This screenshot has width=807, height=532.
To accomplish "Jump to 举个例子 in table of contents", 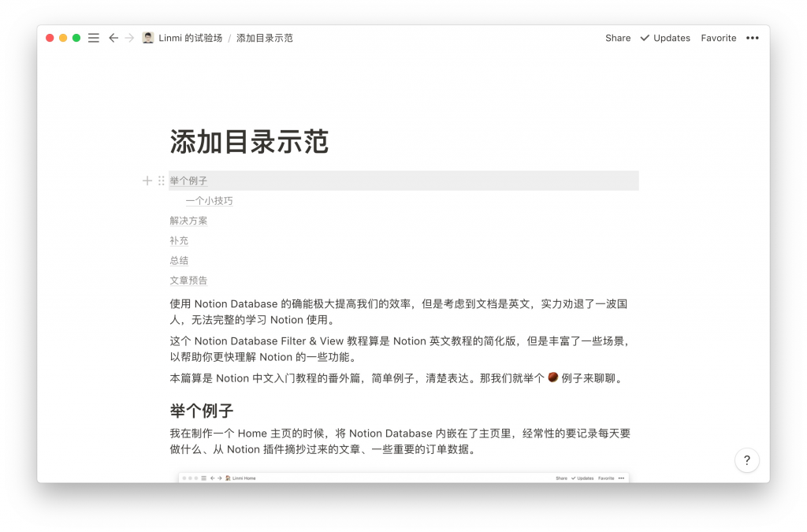I will point(188,180).
